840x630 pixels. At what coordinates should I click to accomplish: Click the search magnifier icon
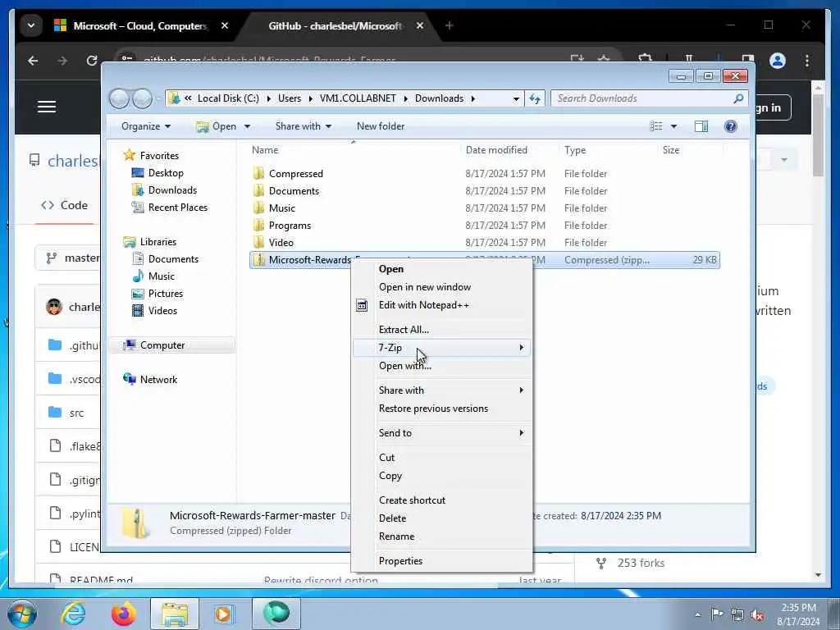(x=738, y=98)
